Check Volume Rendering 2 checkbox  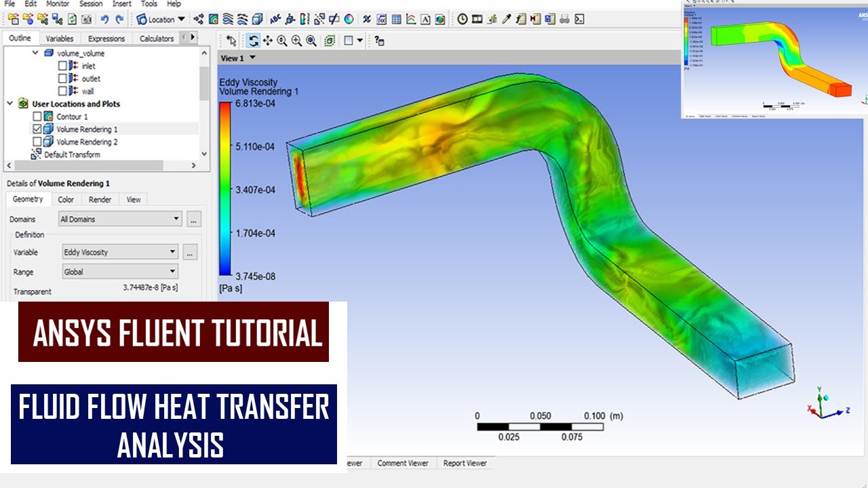coord(37,142)
